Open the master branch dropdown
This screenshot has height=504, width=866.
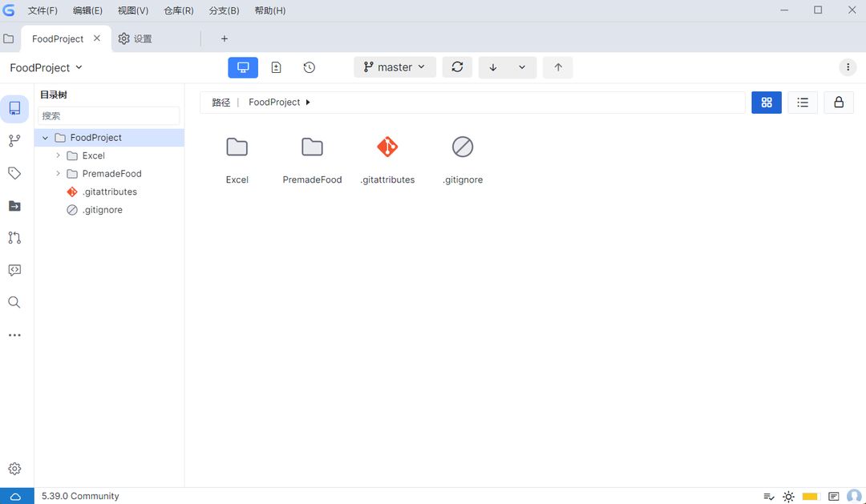tap(395, 67)
